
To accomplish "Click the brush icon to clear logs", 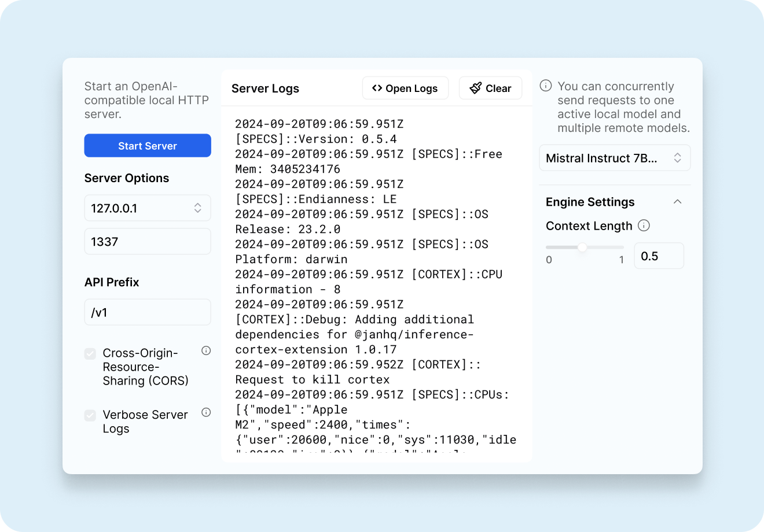I will (x=476, y=88).
